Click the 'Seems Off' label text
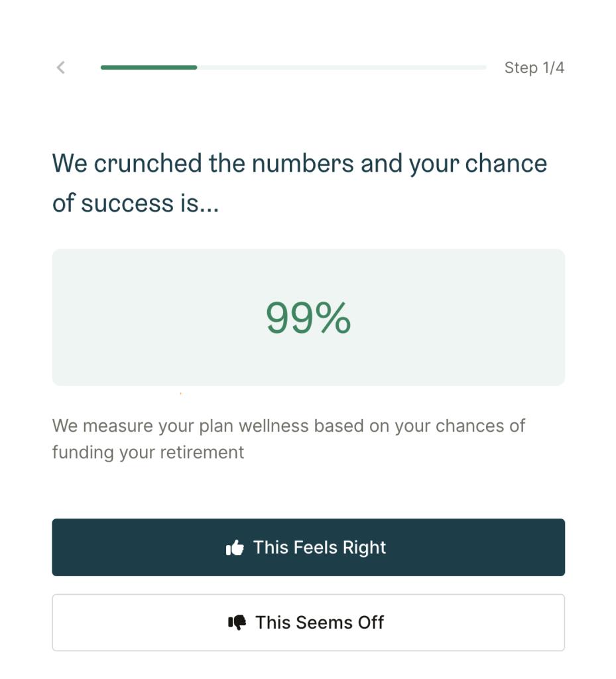The image size is (616, 679). click(339, 623)
